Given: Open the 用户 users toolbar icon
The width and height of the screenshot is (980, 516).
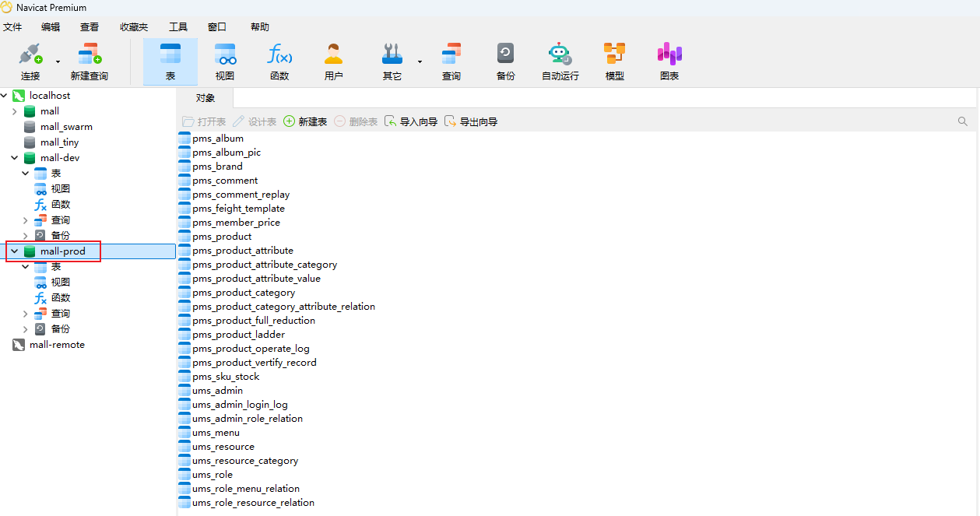Looking at the screenshot, I should [x=334, y=61].
